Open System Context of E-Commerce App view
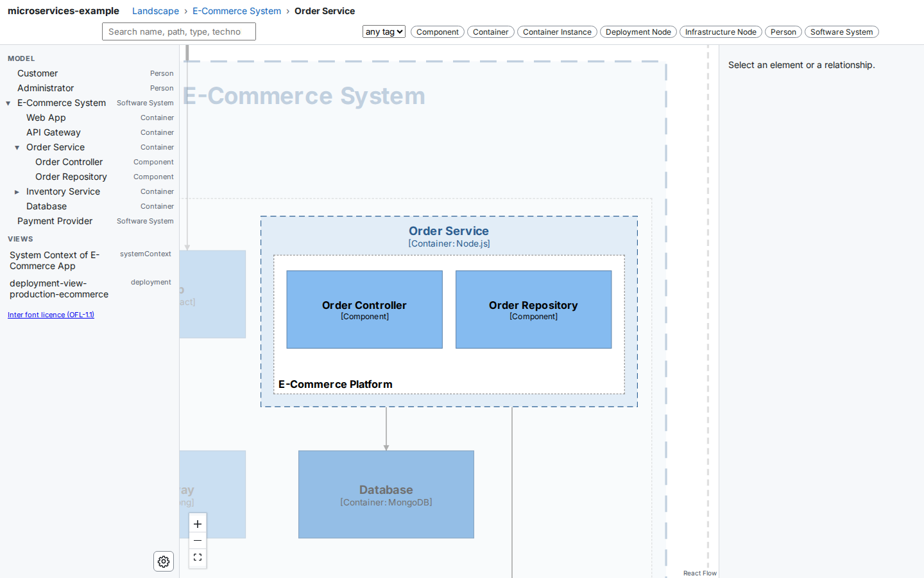 tap(90, 261)
